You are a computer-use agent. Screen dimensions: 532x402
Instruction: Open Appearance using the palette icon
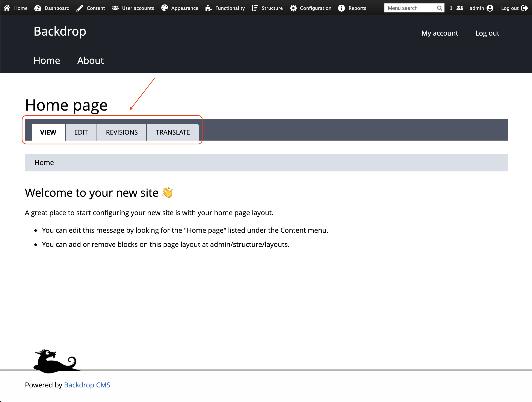click(165, 8)
